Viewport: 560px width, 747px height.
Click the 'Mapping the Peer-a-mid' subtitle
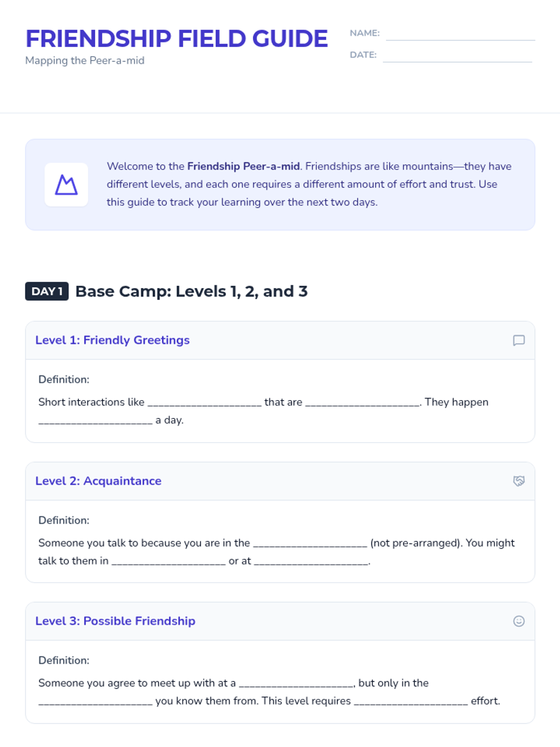[85, 61]
